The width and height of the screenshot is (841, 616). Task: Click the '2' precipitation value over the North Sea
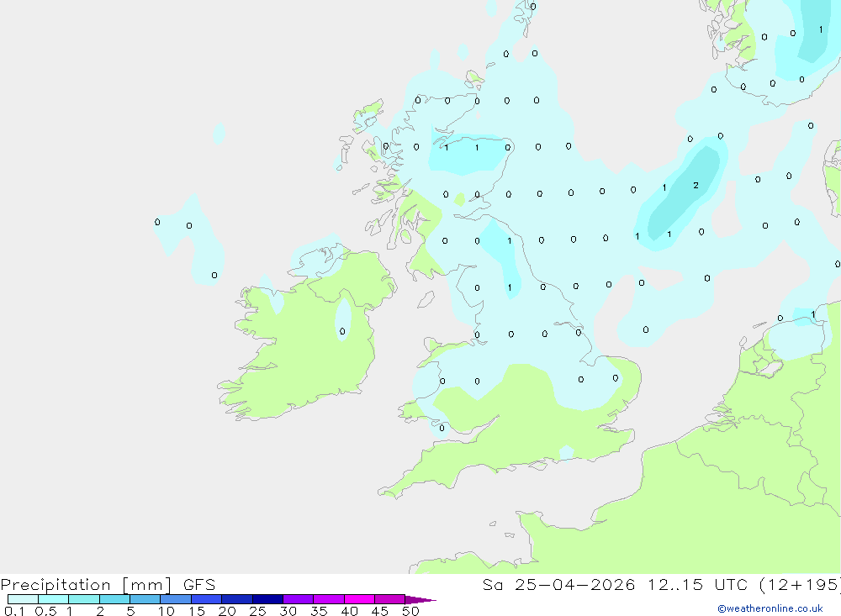[x=696, y=186]
